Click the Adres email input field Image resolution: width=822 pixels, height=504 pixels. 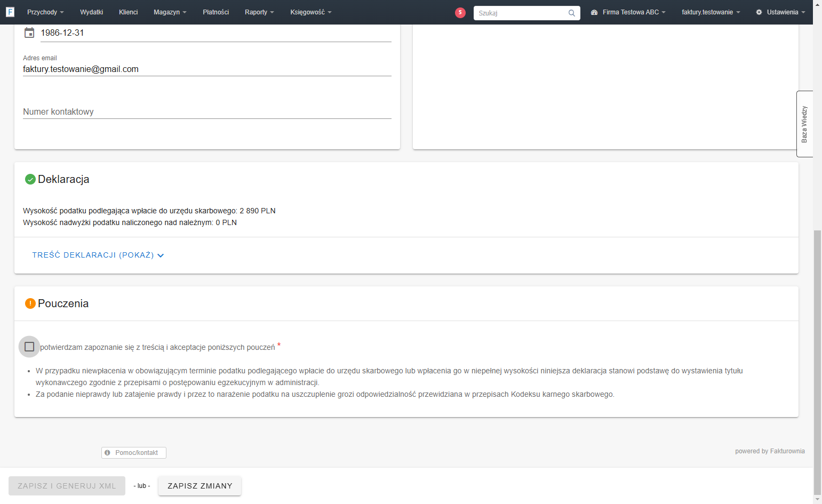point(207,69)
